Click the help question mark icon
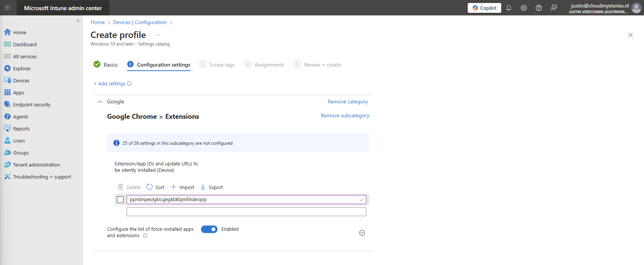 539,8
